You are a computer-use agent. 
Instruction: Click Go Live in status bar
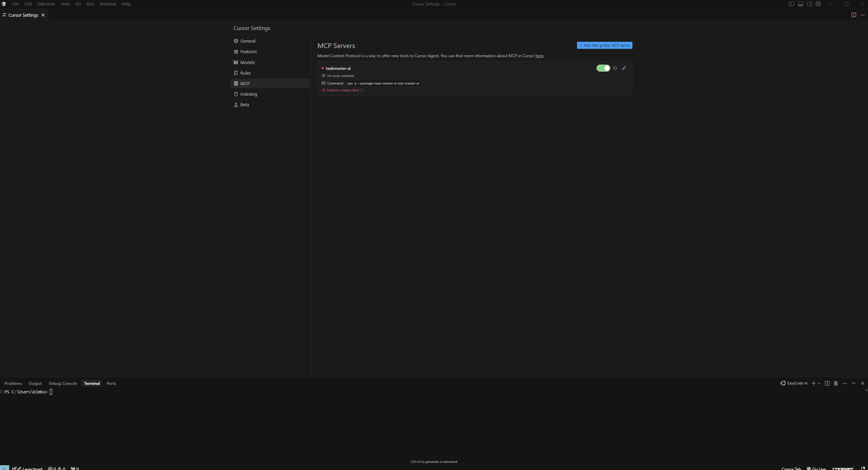pos(816,468)
